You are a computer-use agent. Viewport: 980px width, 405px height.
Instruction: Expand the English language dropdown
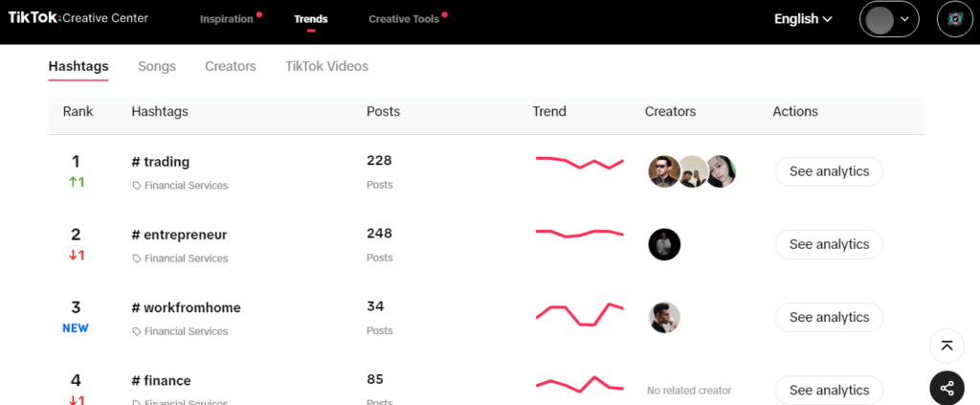803,19
